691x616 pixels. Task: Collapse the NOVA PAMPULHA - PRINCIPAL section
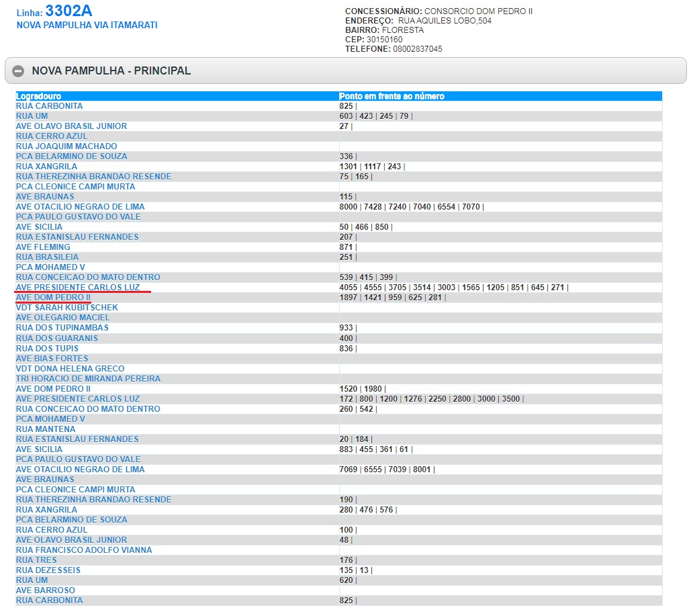(x=345, y=71)
